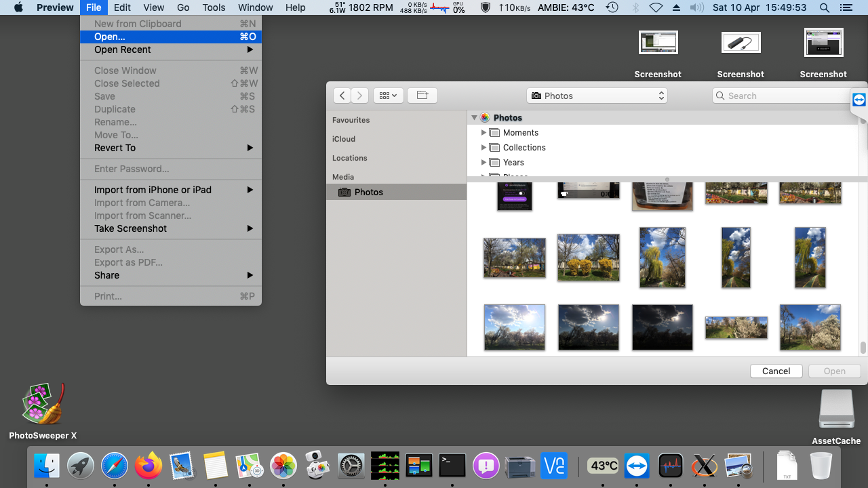This screenshot has width=868, height=488.
Task: Click the new folder icon in dialog toolbar
Action: [422, 96]
